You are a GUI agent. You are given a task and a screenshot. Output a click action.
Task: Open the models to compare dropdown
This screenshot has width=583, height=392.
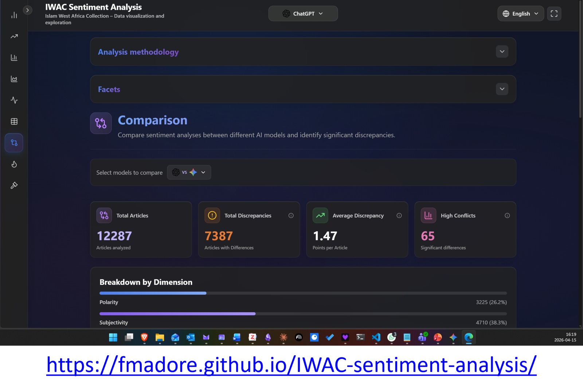pos(189,172)
